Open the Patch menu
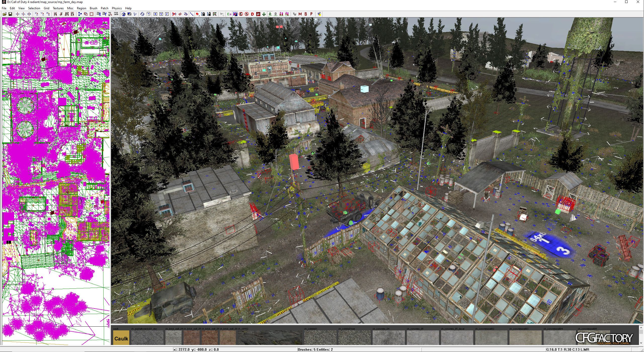Viewport: 644px width, 352px height. 104,8
